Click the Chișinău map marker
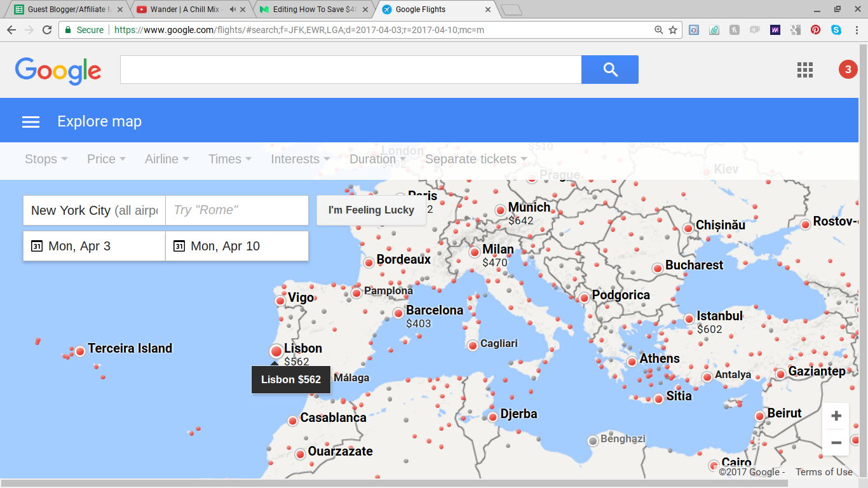The height and width of the screenshot is (488, 868). [688, 228]
